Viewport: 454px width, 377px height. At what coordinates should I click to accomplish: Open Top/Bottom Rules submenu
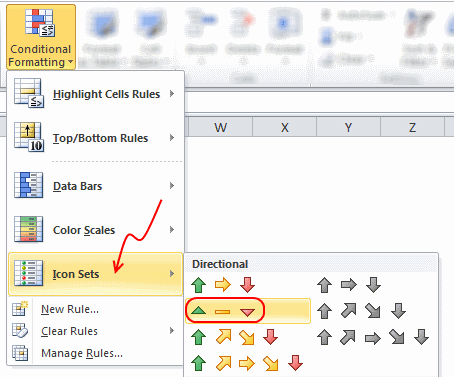pos(96,138)
